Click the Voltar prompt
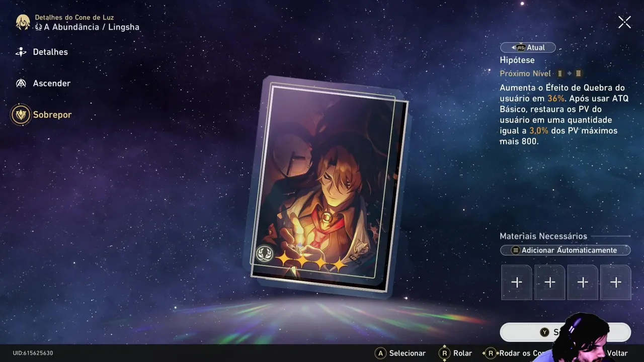The height and width of the screenshot is (362, 644). point(617,353)
